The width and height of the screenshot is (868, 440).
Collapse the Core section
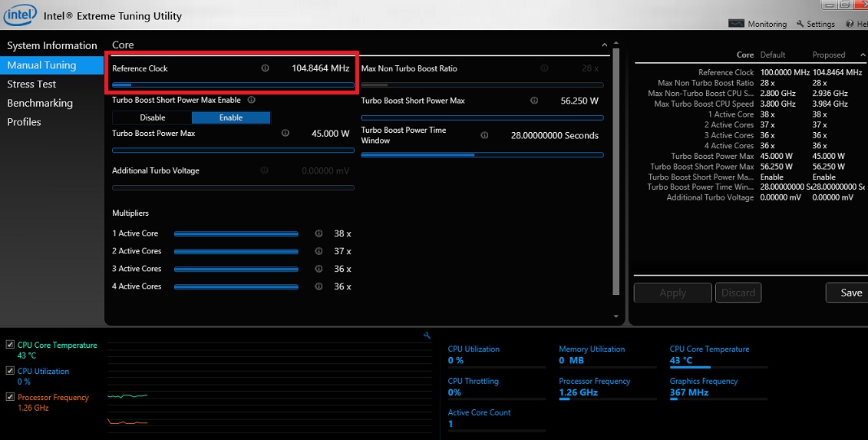point(604,45)
